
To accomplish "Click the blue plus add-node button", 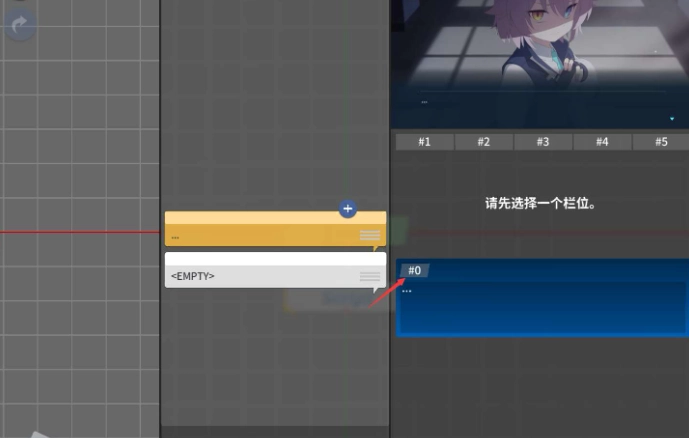I will click(347, 209).
